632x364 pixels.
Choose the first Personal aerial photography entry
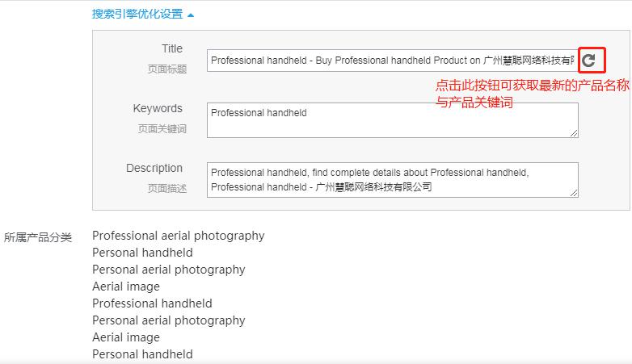tap(168, 270)
